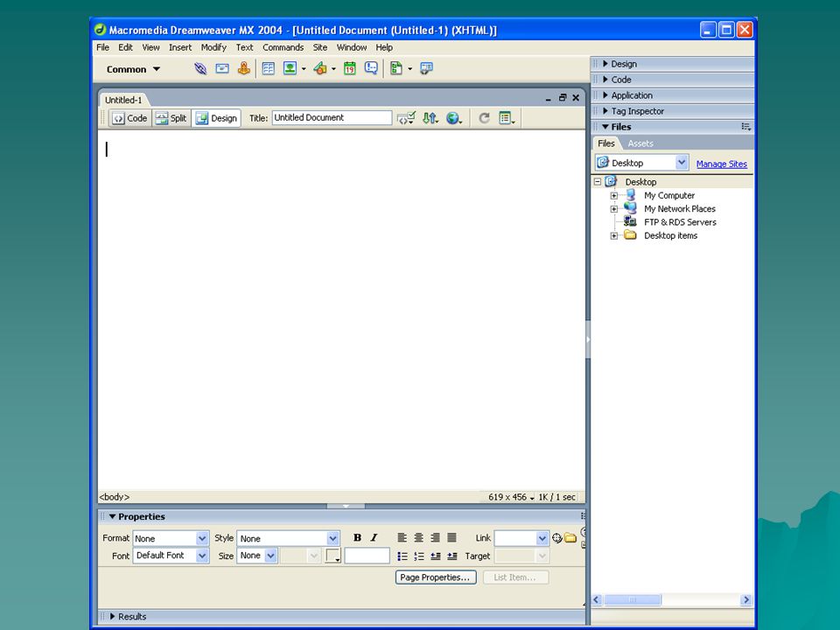Click the Browse for File folder icon

click(x=570, y=538)
